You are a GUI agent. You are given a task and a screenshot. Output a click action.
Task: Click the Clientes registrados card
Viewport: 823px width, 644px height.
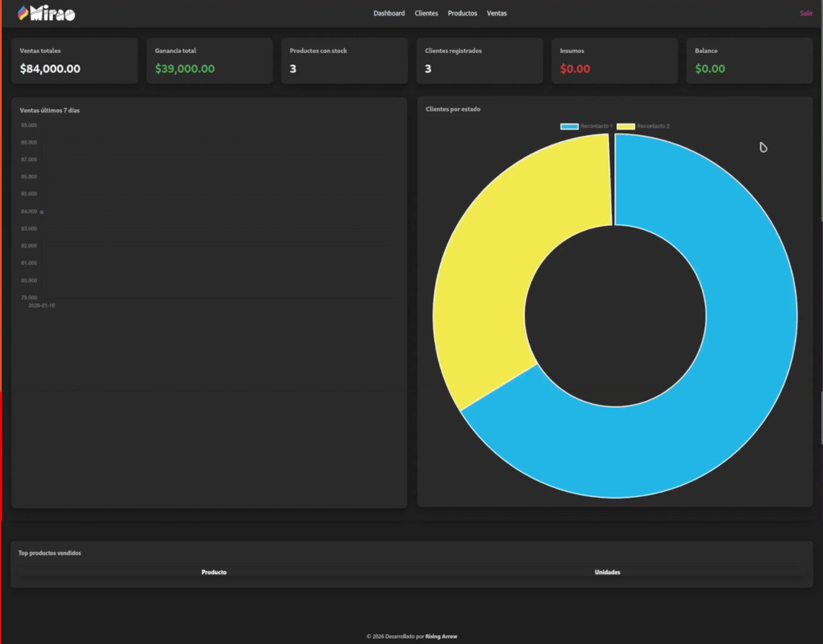pos(479,61)
